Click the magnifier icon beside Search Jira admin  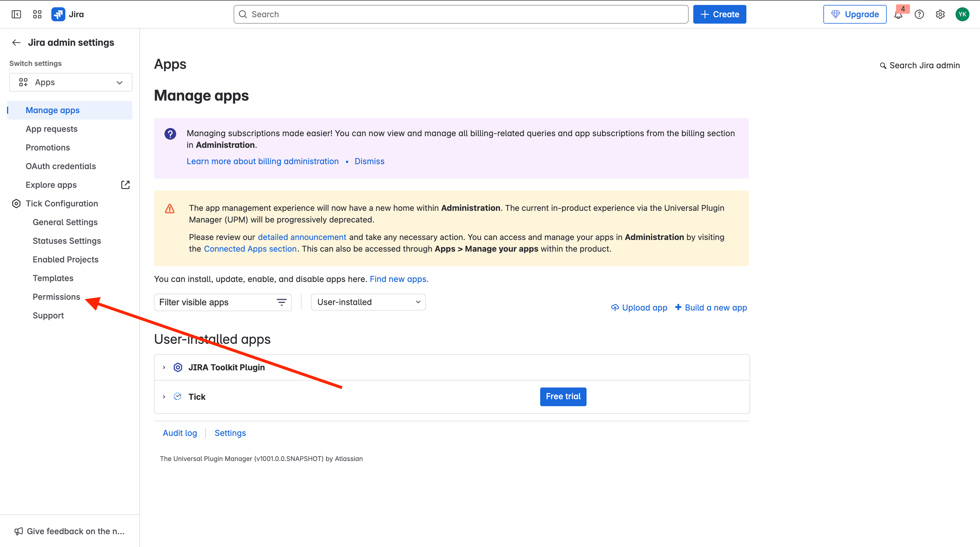[883, 66]
